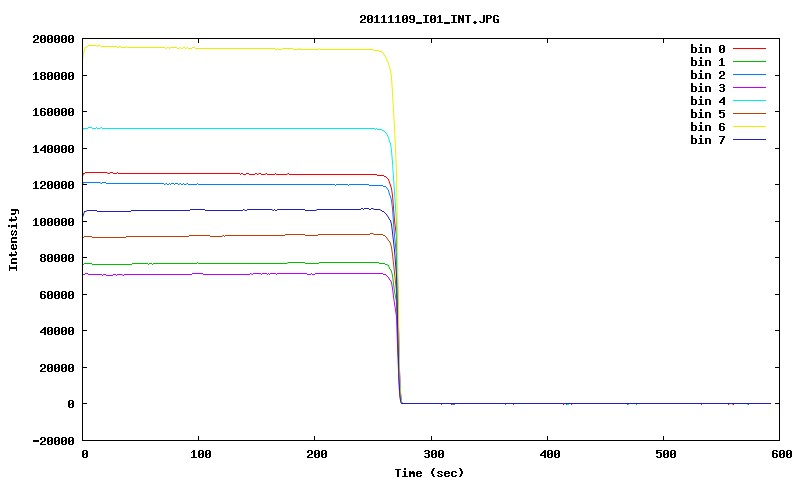The height and width of the screenshot is (480, 800).
Task: Click the 40000 y-axis tick label
Action: pos(57,331)
